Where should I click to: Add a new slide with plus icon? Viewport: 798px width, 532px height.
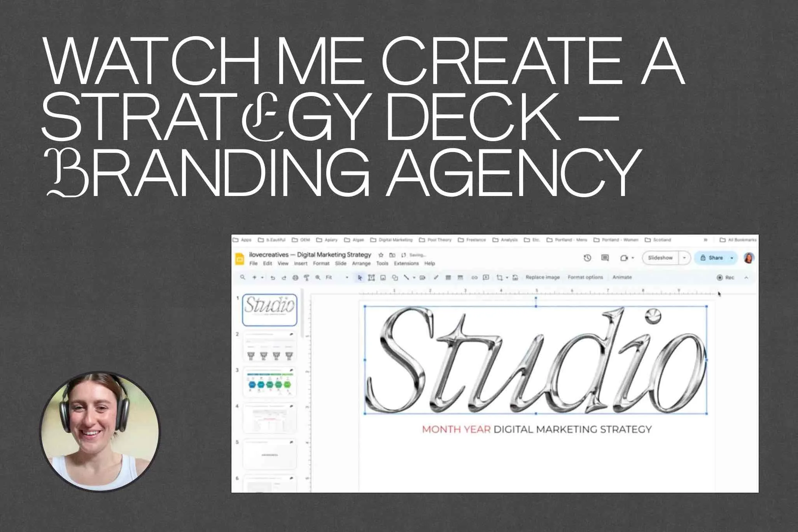point(254,277)
